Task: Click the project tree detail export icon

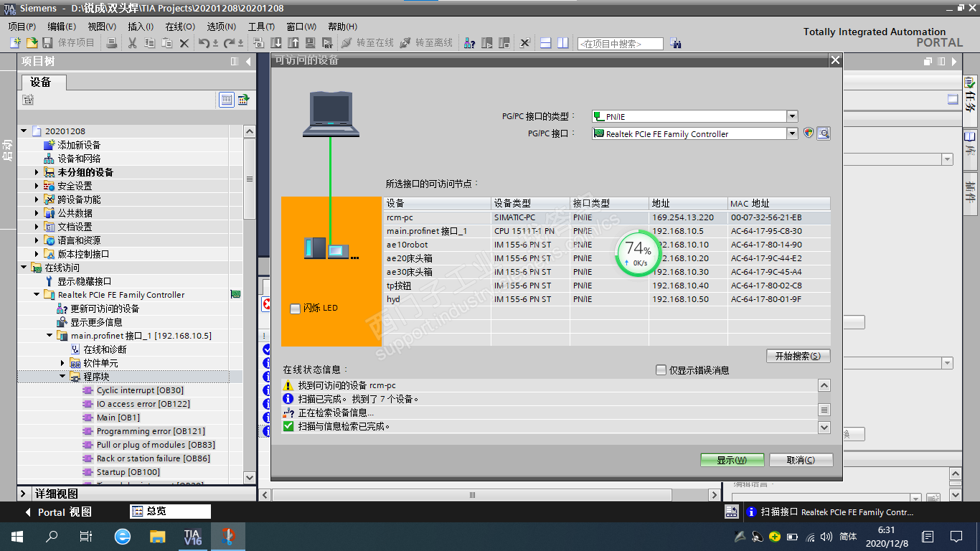Action: [x=245, y=100]
